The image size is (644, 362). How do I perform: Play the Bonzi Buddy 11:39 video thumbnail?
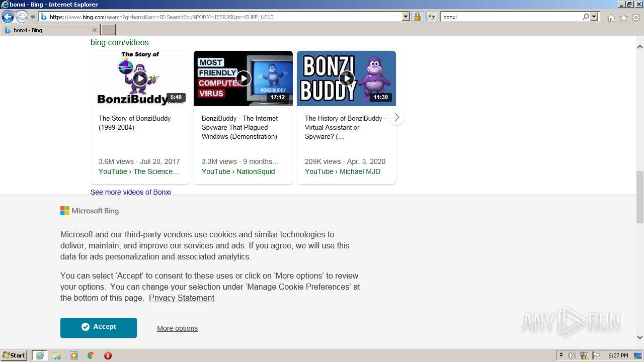pyautogui.click(x=346, y=78)
